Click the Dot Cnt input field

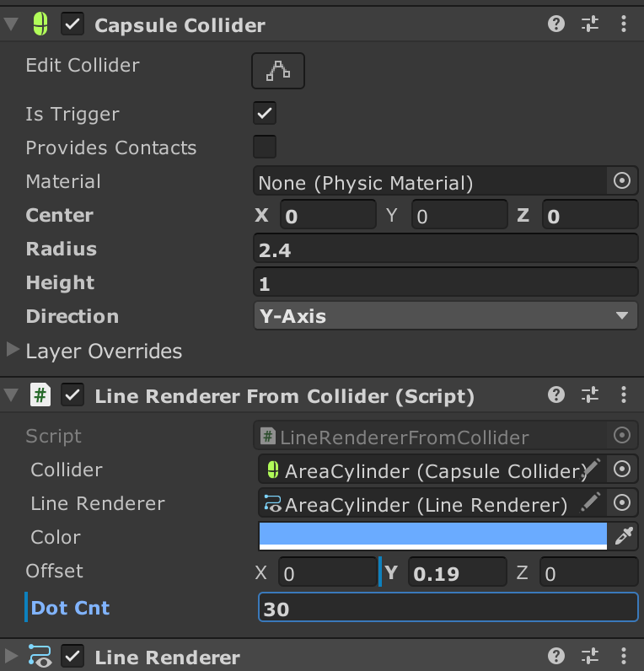click(x=448, y=607)
